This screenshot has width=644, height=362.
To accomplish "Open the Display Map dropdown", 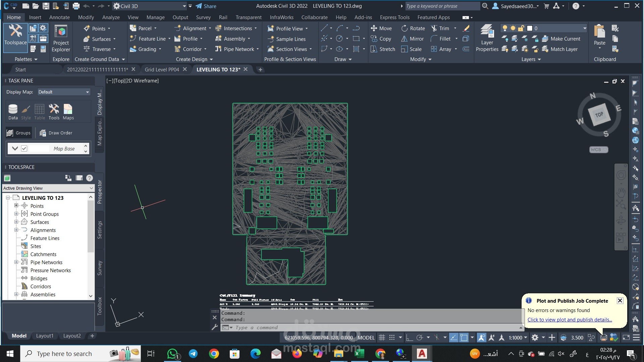I will [x=64, y=92].
